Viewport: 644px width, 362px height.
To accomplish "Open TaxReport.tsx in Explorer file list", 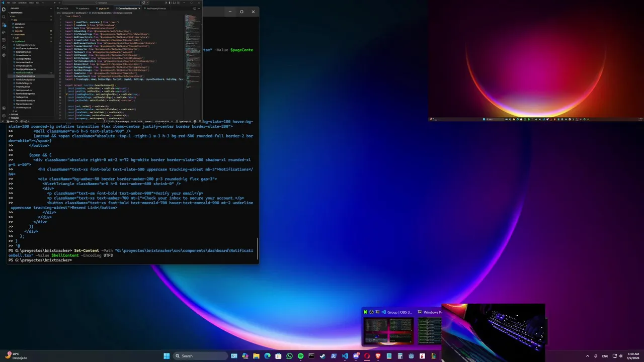I will (22, 97).
